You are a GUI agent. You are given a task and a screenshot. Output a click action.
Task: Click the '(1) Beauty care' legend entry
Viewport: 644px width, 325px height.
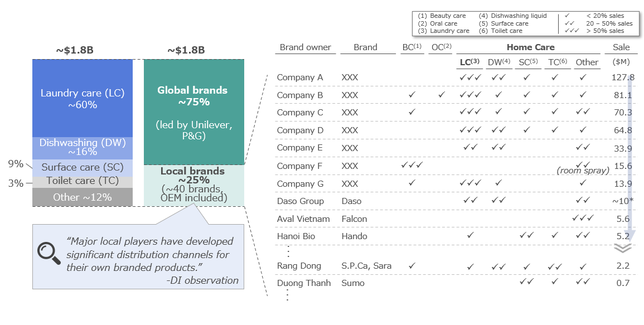tap(442, 16)
